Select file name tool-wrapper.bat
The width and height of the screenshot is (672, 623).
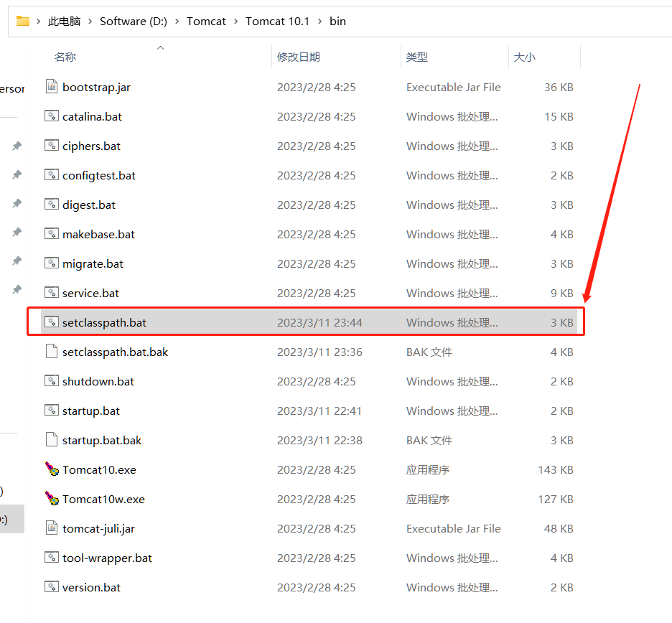click(107, 558)
